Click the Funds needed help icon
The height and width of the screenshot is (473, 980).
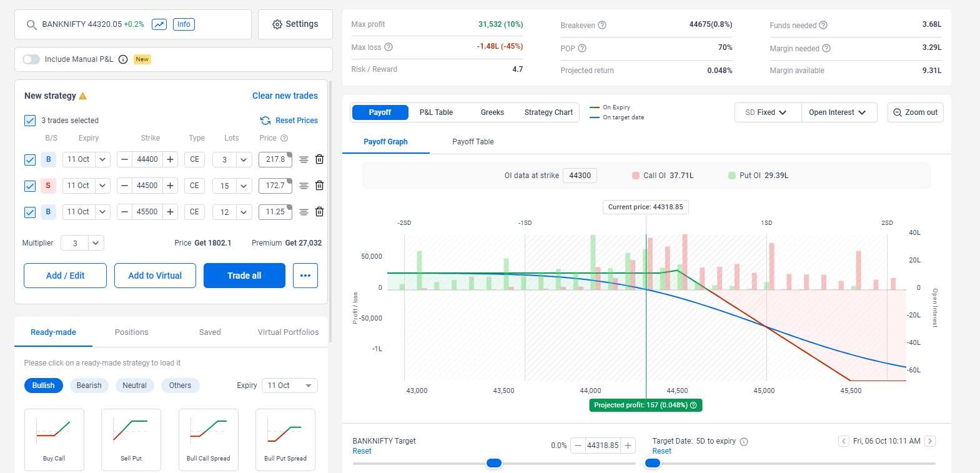pos(823,26)
